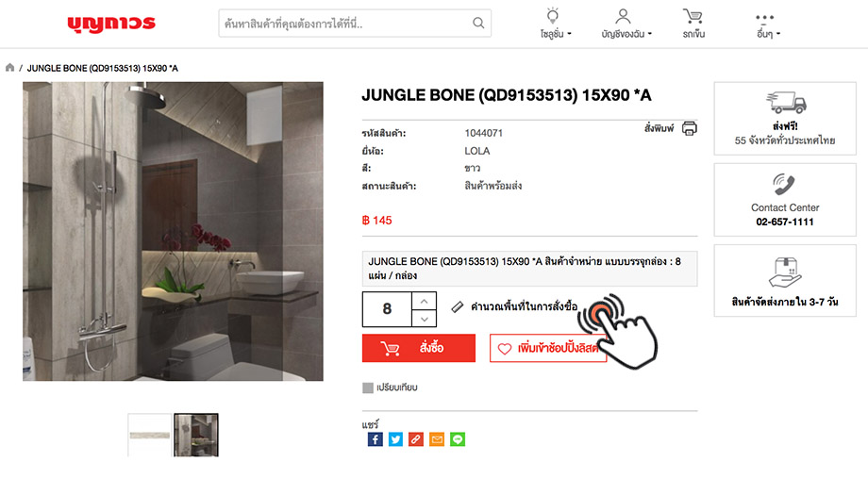This screenshot has width=868, height=478.
Task: Share product on Twitter
Action: coord(395,439)
